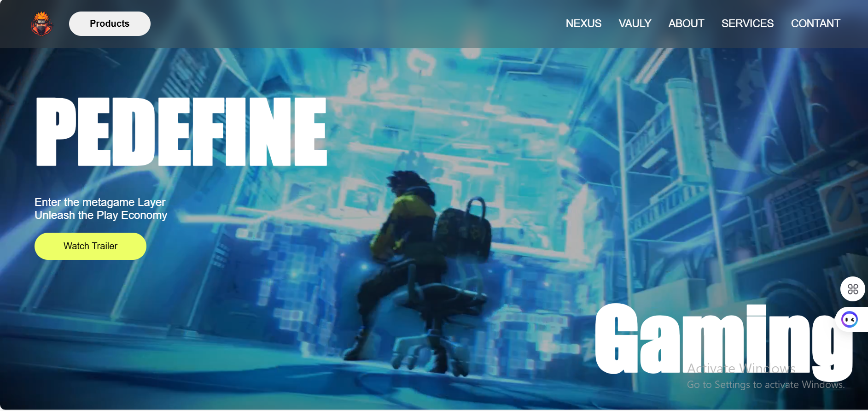This screenshot has height=411, width=868.
Task: Choose the CONTANT nav link
Action: coord(816,23)
